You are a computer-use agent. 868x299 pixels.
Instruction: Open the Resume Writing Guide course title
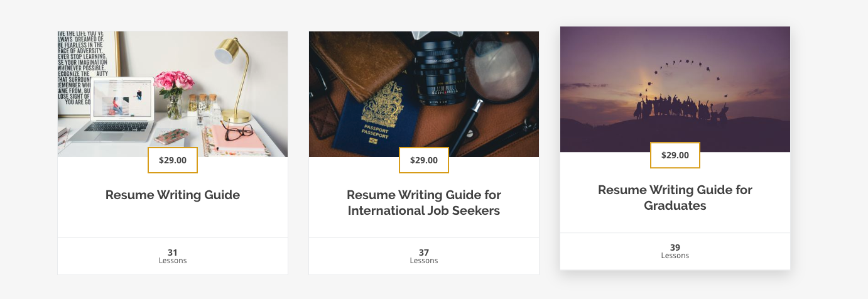(173, 195)
